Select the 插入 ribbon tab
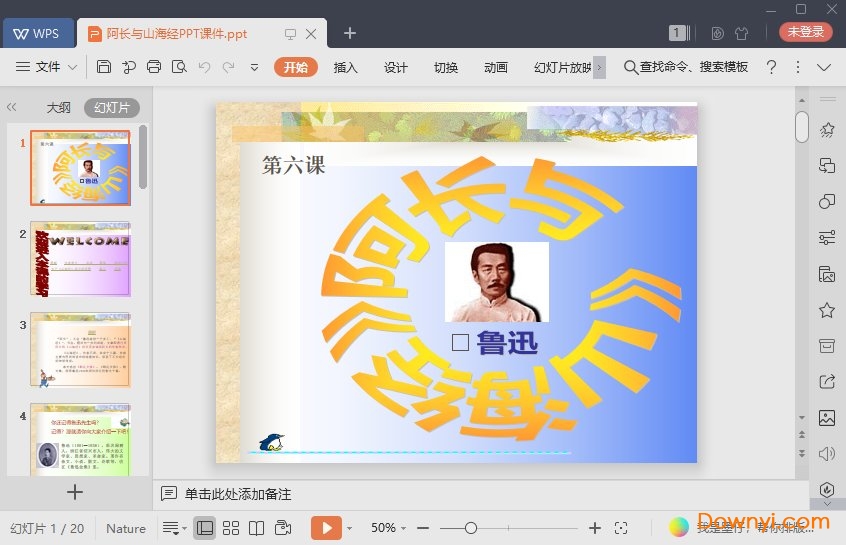 (345, 67)
